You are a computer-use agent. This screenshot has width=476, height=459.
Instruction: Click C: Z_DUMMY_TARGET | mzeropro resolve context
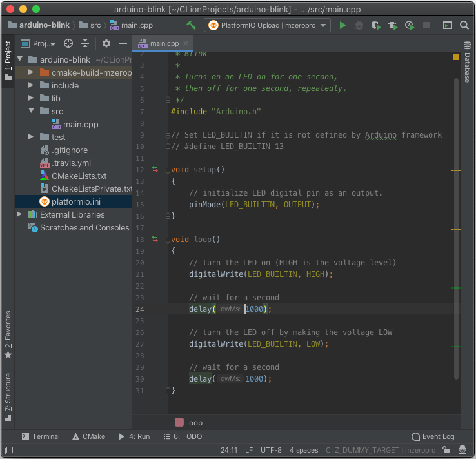click(381, 450)
